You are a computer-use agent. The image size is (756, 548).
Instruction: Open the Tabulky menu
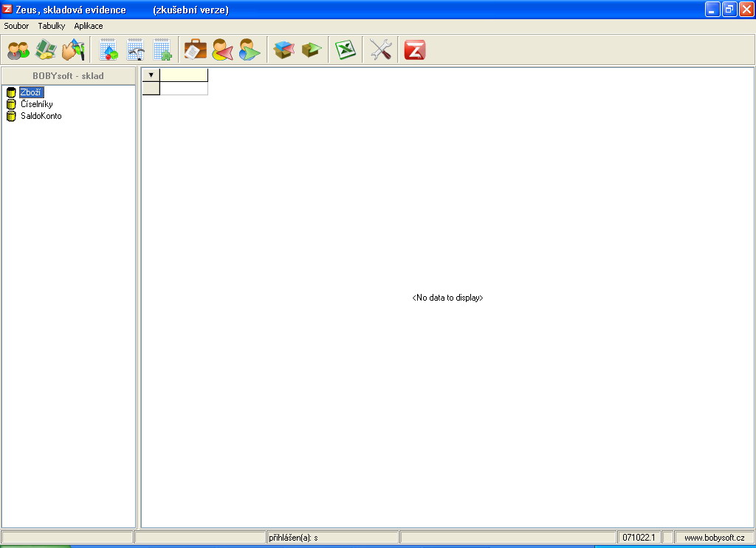(x=52, y=26)
